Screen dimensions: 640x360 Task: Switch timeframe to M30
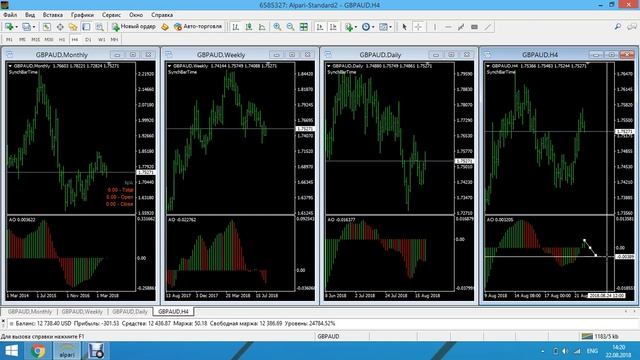click(49, 40)
